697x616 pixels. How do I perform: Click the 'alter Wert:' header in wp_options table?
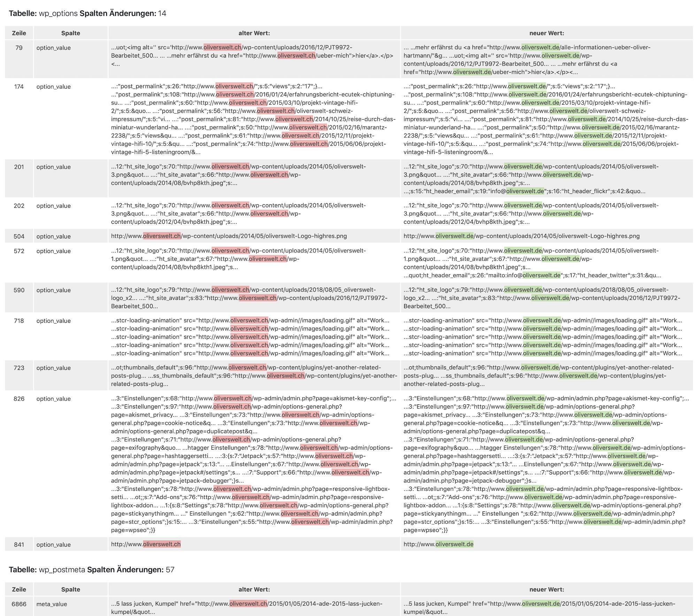[x=254, y=33]
